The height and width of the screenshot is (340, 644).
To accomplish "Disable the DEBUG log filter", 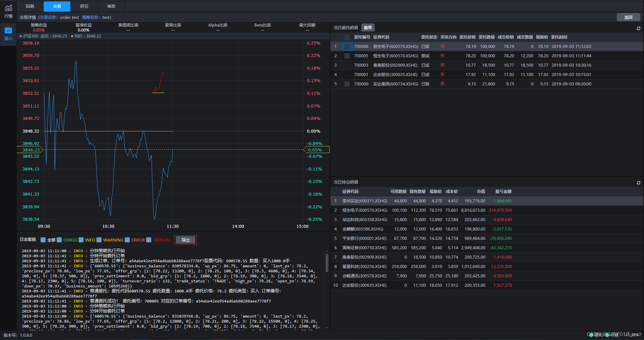I will 59,240.
